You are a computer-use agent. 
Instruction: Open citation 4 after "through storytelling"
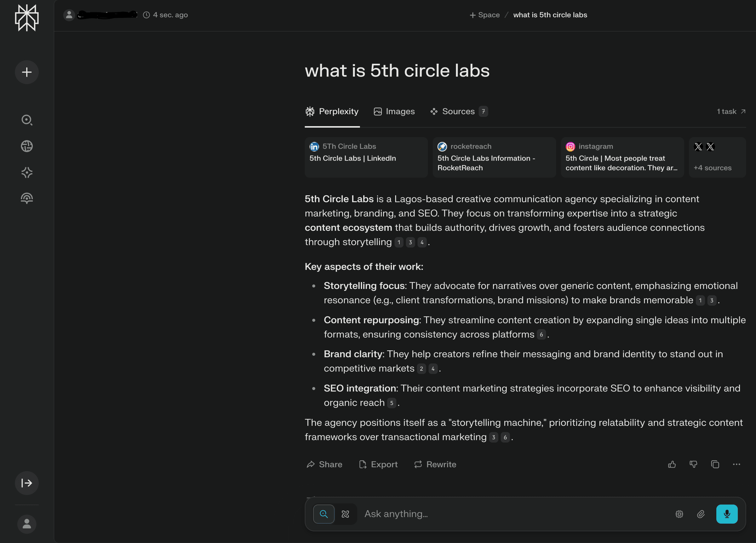click(422, 242)
